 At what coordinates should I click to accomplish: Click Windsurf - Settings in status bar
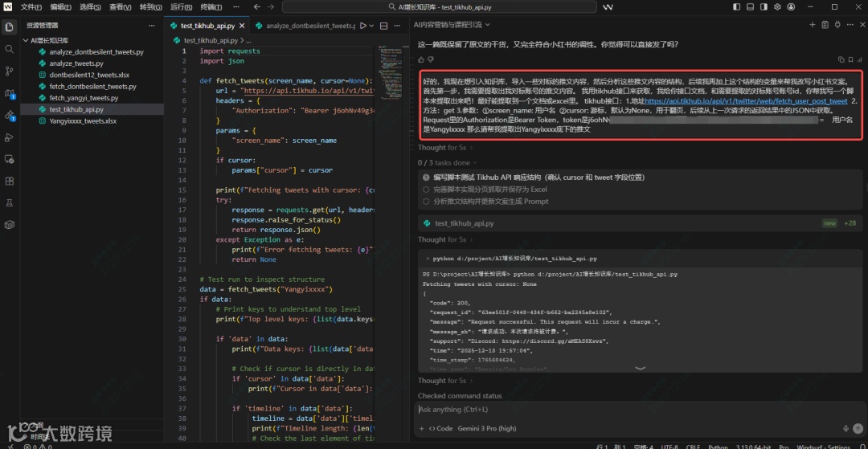(x=821, y=447)
